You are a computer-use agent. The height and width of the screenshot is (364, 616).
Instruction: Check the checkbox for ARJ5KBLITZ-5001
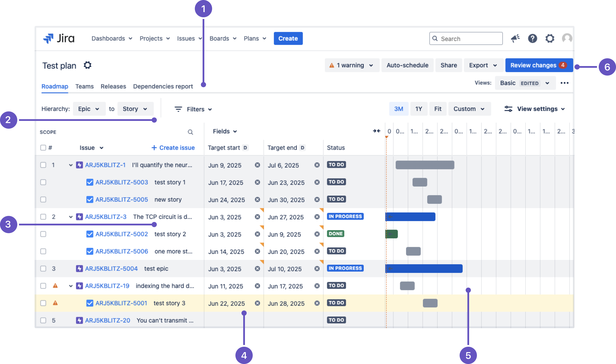point(43,303)
